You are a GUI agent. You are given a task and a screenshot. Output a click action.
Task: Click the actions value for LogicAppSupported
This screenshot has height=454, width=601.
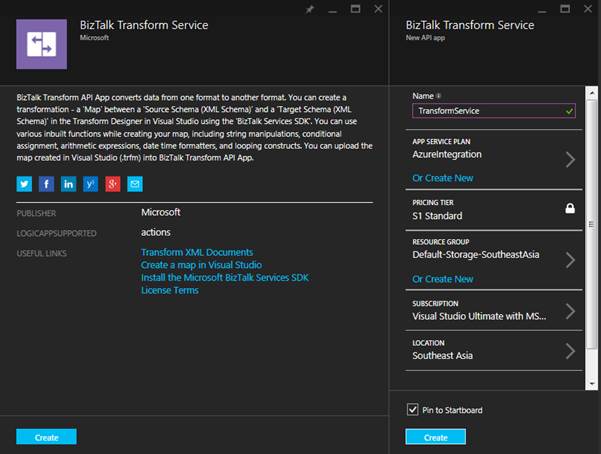click(x=156, y=232)
